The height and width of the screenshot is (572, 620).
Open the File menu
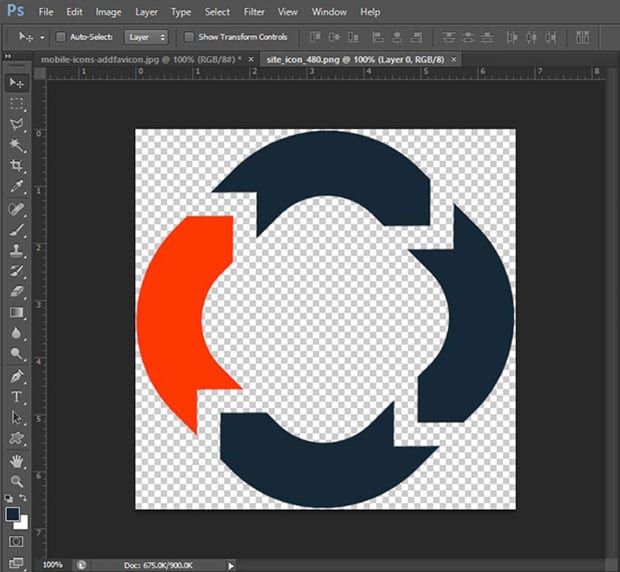[46, 12]
